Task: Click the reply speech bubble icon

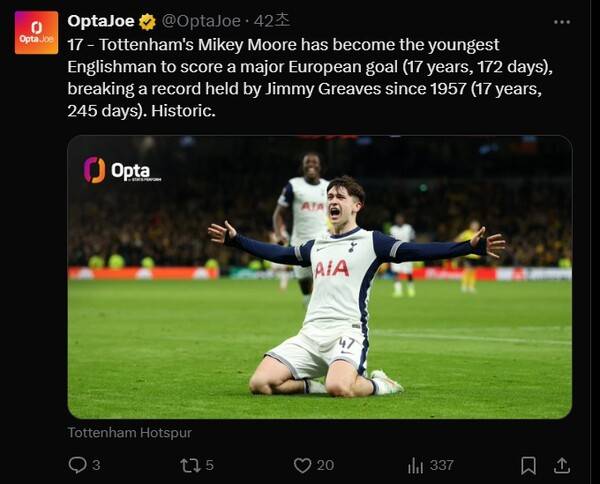Action: click(77, 465)
